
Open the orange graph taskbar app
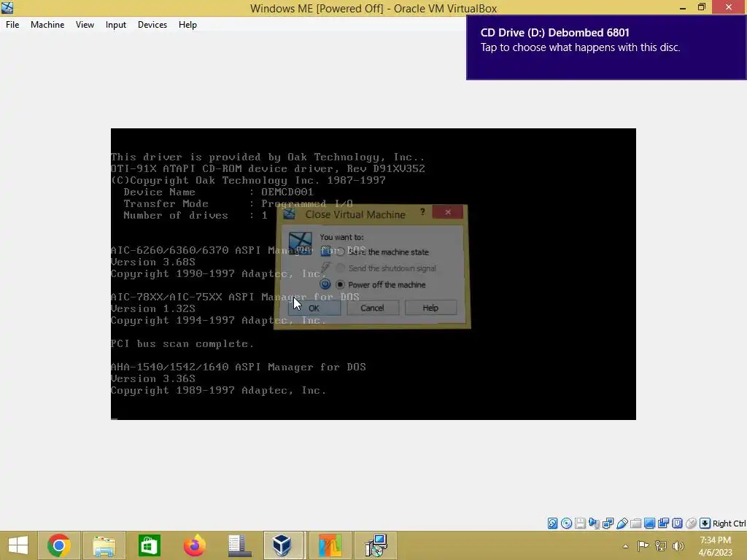coord(330,545)
